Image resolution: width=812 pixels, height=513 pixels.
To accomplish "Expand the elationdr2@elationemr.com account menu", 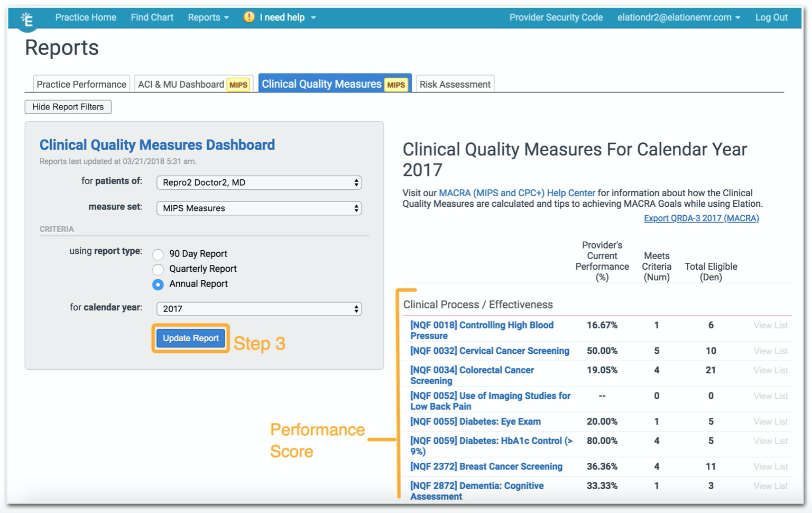I will click(678, 17).
